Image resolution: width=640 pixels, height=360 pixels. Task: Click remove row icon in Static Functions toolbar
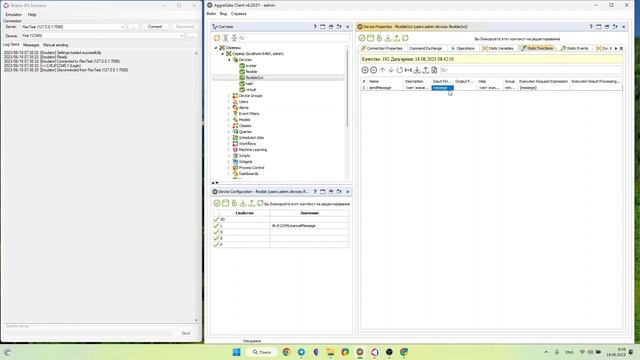coord(373,70)
